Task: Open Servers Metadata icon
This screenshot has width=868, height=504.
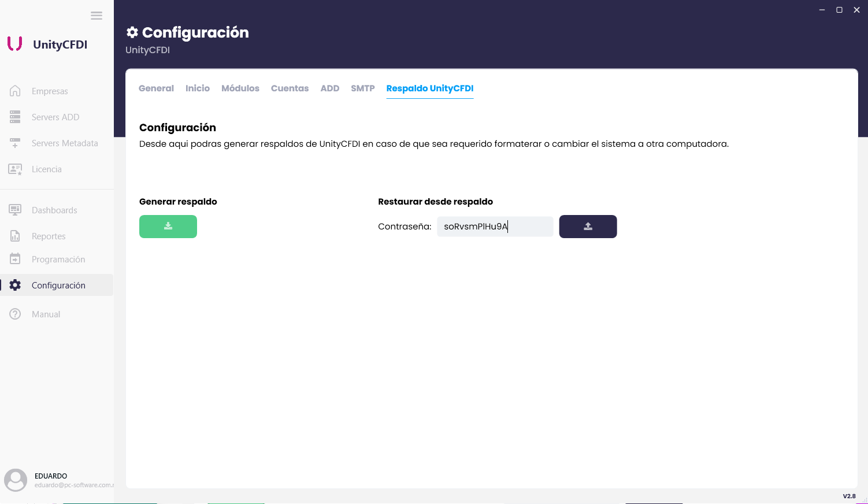Action: [x=15, y=143]
